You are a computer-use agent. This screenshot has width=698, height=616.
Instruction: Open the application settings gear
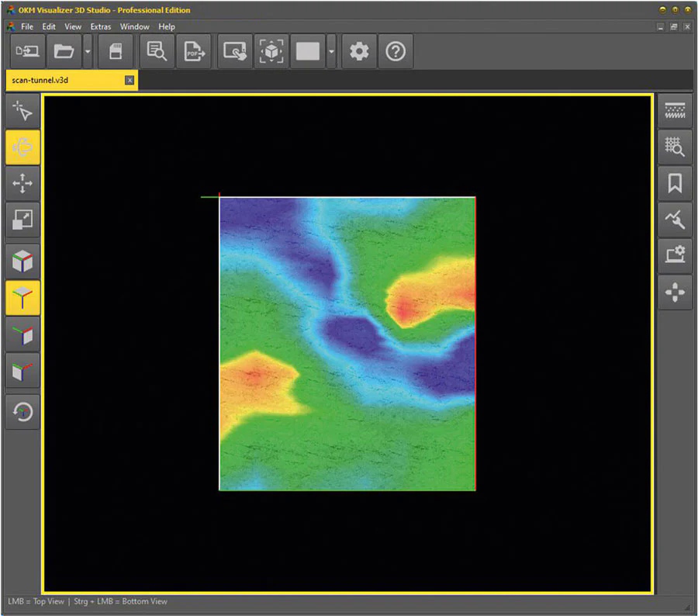(x=358, y=51)
